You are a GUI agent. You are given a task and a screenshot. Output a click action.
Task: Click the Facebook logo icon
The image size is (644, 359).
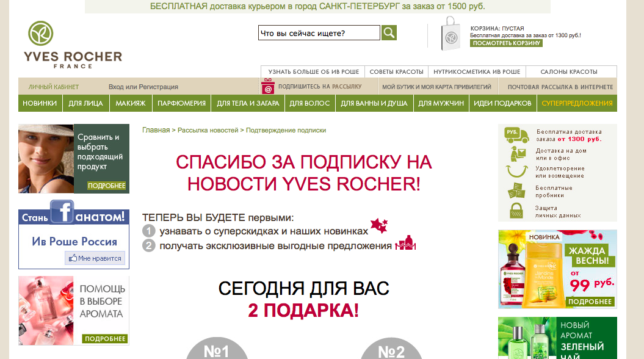pos(62,211)
